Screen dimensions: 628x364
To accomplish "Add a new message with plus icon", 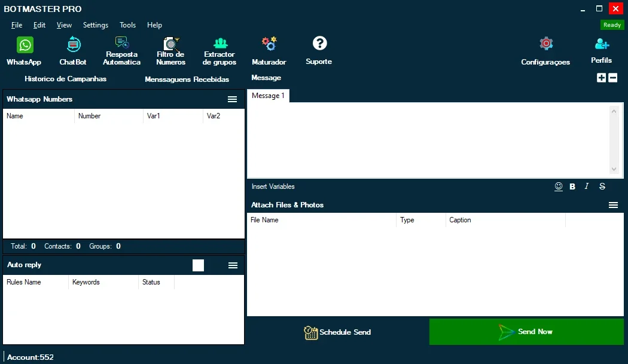I will [x=601, y=78].
